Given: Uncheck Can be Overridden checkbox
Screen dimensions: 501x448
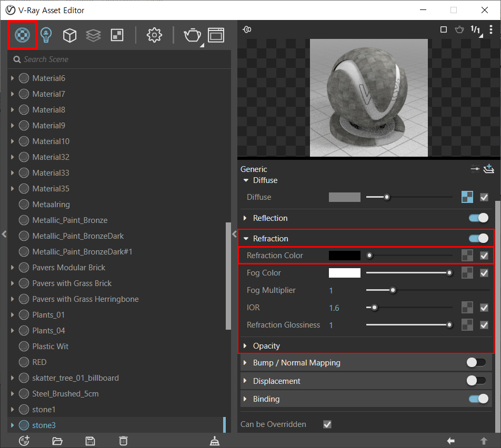Looking at the screenshot, I should (327, 424).
